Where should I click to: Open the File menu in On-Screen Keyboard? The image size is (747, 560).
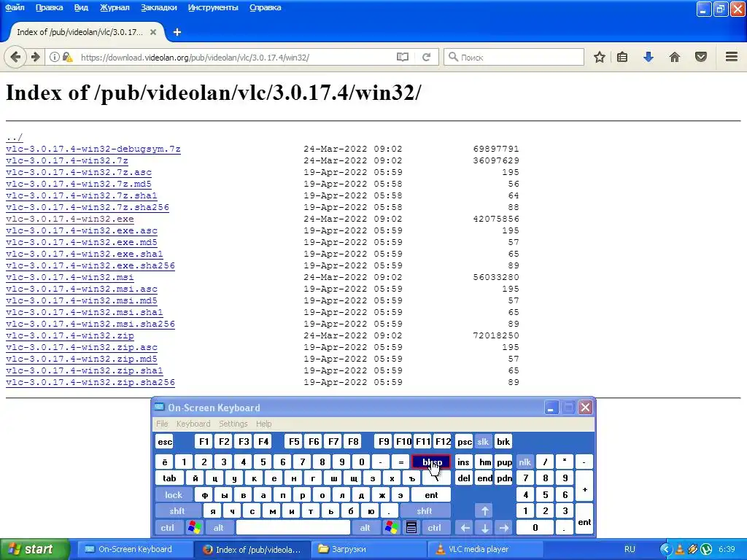162,424
